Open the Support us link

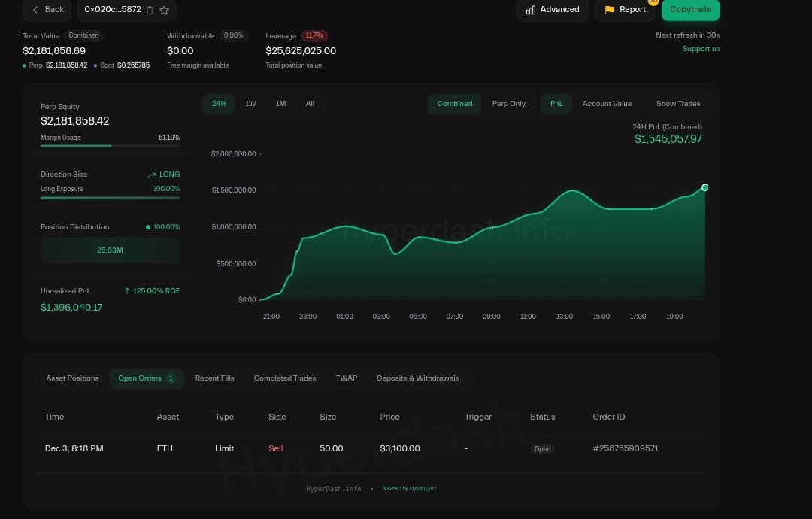click(701, 49)
